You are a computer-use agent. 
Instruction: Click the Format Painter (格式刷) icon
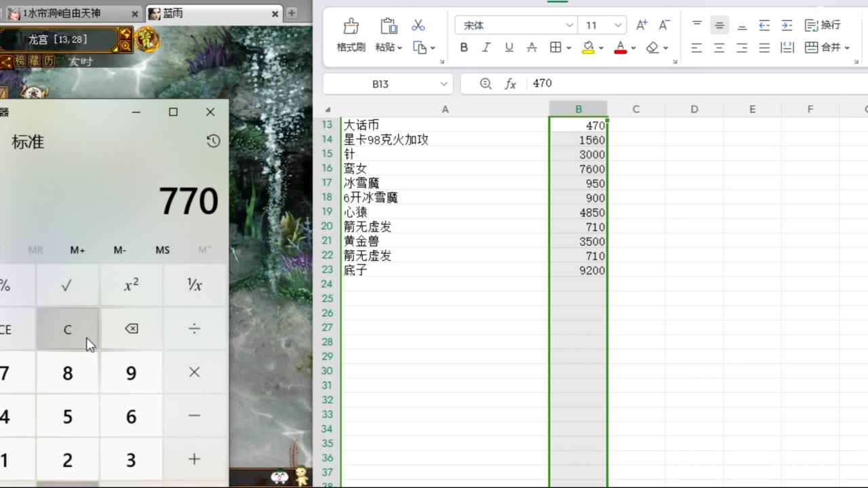351,26
